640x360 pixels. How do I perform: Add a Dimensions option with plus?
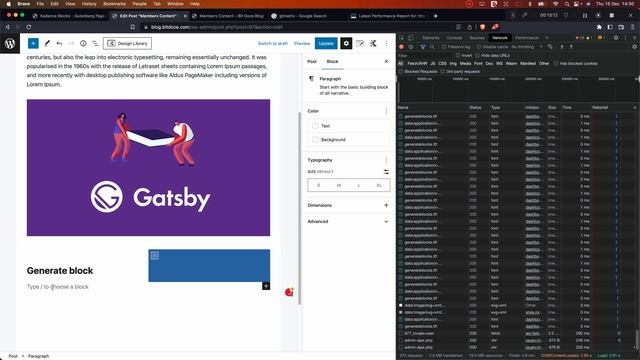pos(386,205)
